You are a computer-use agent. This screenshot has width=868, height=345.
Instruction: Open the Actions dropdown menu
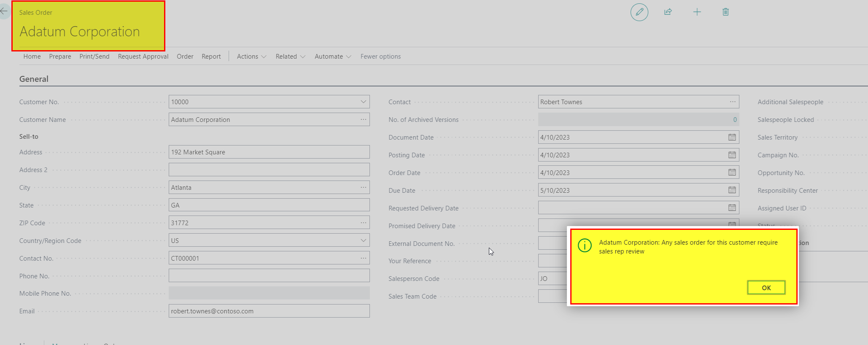click(x=251, y=57)
